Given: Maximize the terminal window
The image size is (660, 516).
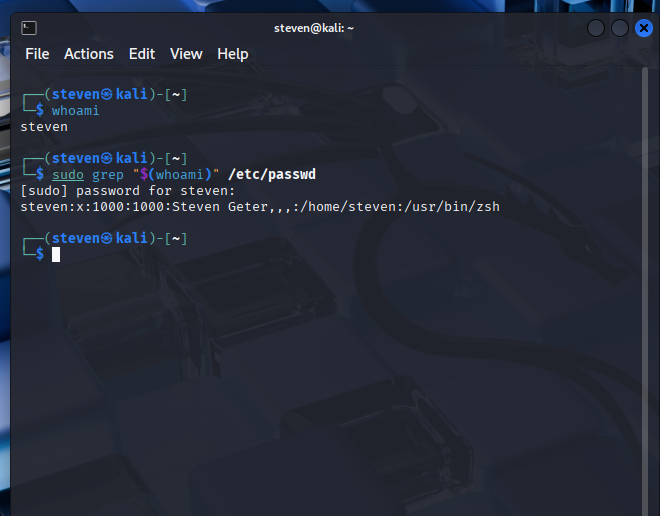Looking at the screenshot, I should click(619, 28).
